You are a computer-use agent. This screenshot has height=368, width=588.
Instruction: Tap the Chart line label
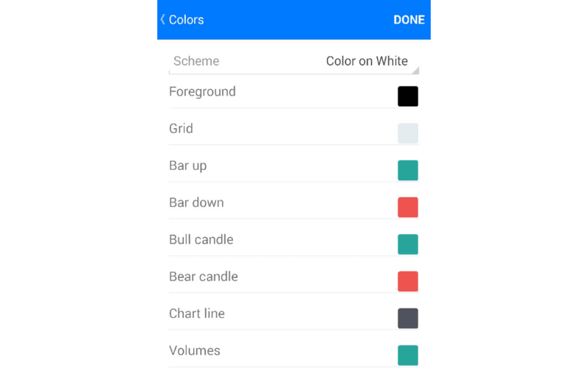tap(197, 314)
